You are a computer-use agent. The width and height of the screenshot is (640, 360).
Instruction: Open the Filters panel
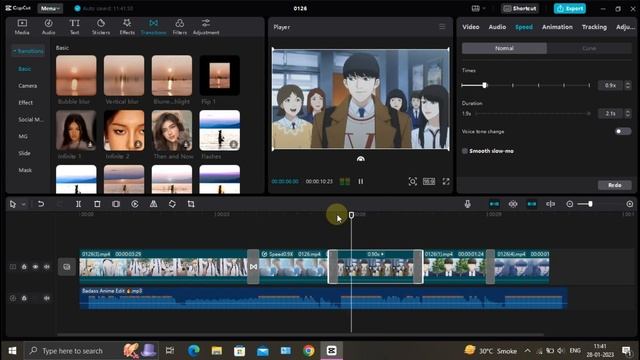pyautogui.click(x=180, y=27)
